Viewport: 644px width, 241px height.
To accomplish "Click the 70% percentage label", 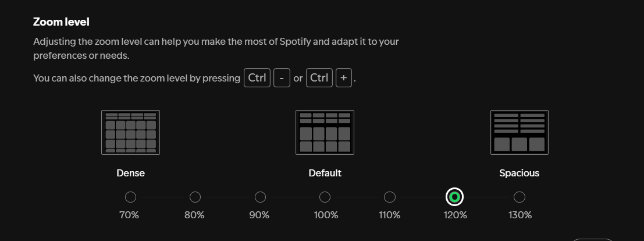I will tap(129, 215).
